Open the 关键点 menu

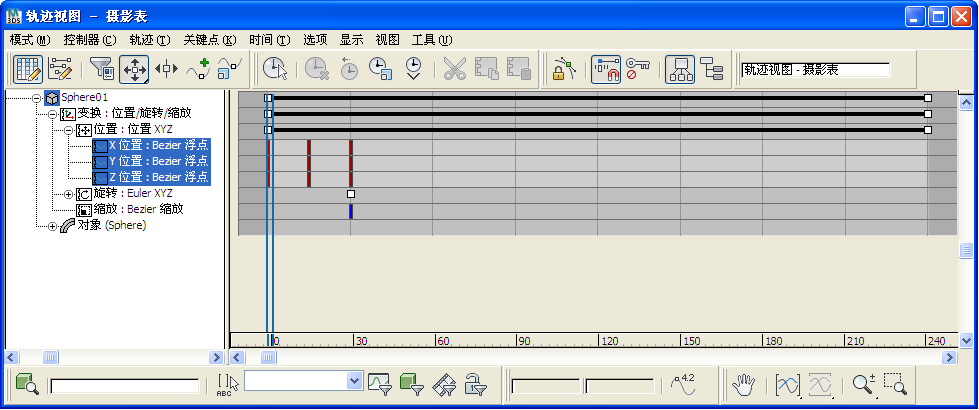coord(210,40)
